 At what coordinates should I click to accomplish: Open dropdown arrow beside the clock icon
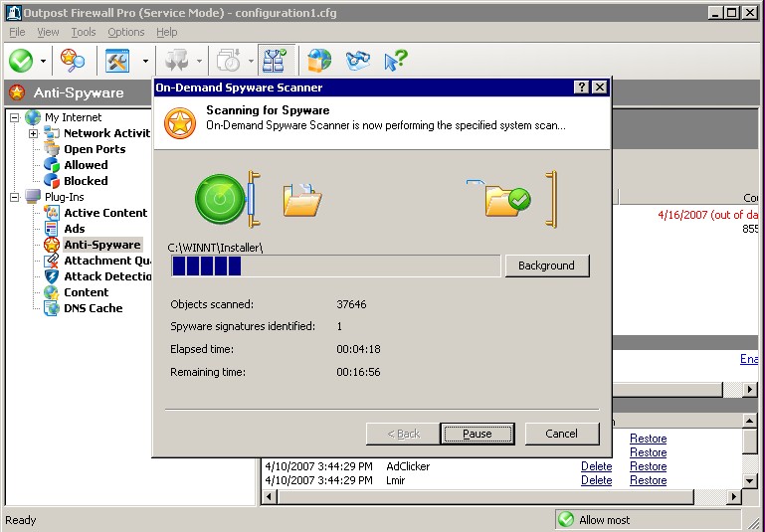[x=251, y=62]
